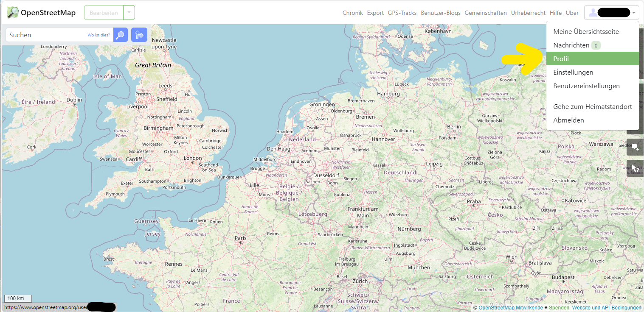Open the Über link
This screenshot has width=644, height=312.
(x=572, y=13)
